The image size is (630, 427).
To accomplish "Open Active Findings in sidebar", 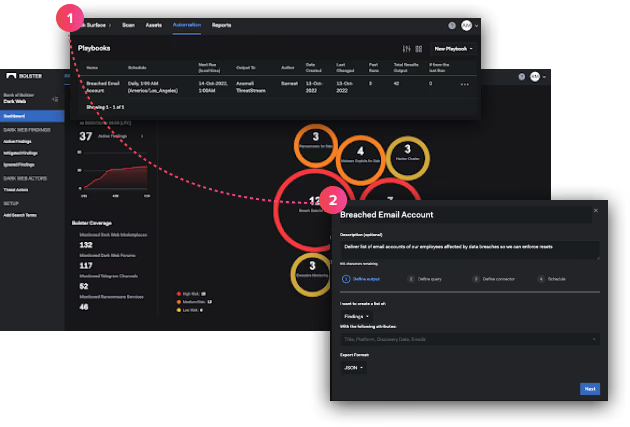I will click(17, 142).
